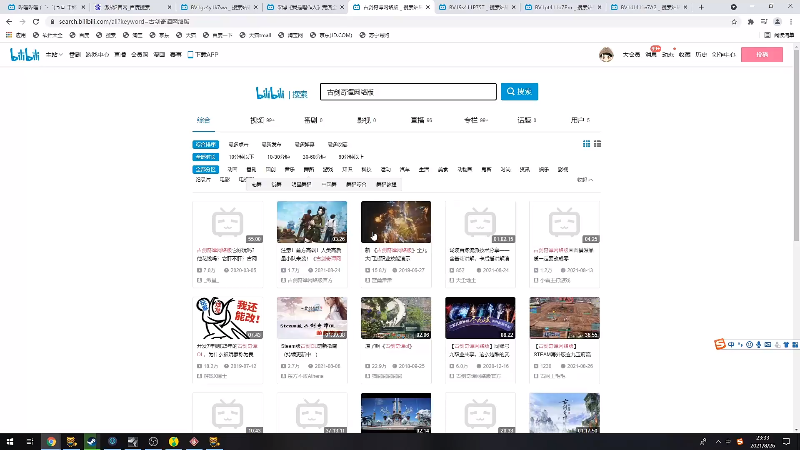Open Task View on the taskbar
The width and height of the screenshot is (800, 450).
30,441
